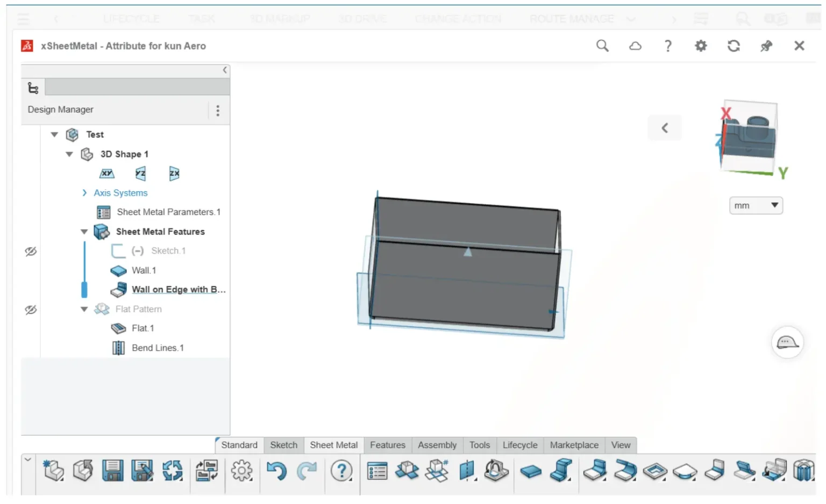Toggle visibility eye for Sketch.1
Viewport: 826px width, 504px height.
pyautogui.click(x=31, y=251)
